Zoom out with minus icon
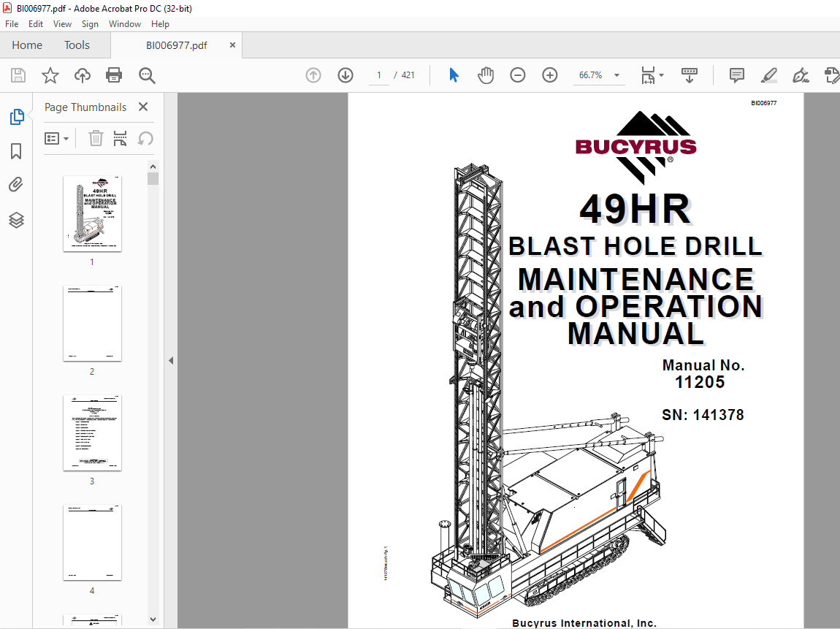 coord(517,75)
